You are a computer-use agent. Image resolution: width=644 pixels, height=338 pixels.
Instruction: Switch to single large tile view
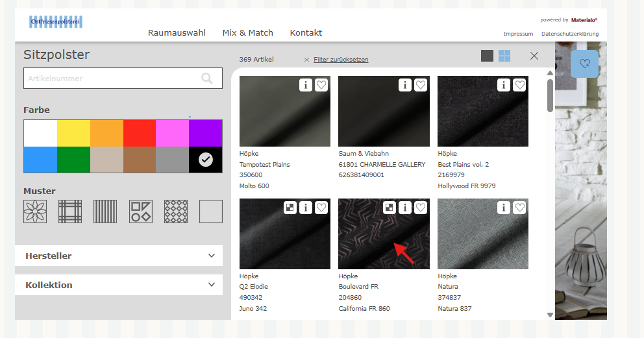tap(487, 56)
